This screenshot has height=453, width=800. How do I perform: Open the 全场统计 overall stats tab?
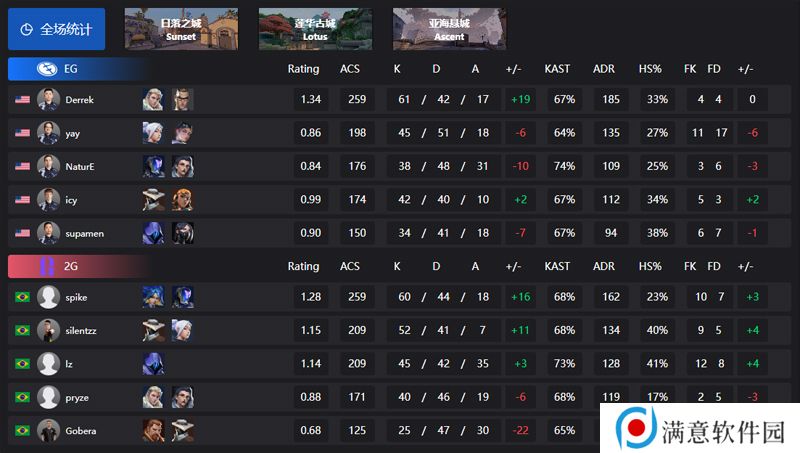[57, 29]
